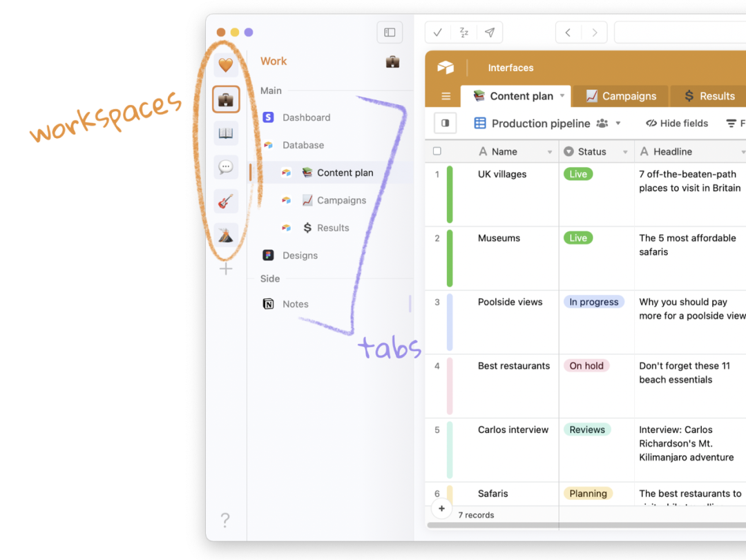Viewport: 746px width, 560px height.
Task: Click Hide fields button
Action: pyautogui.click(x=677, y=123)
